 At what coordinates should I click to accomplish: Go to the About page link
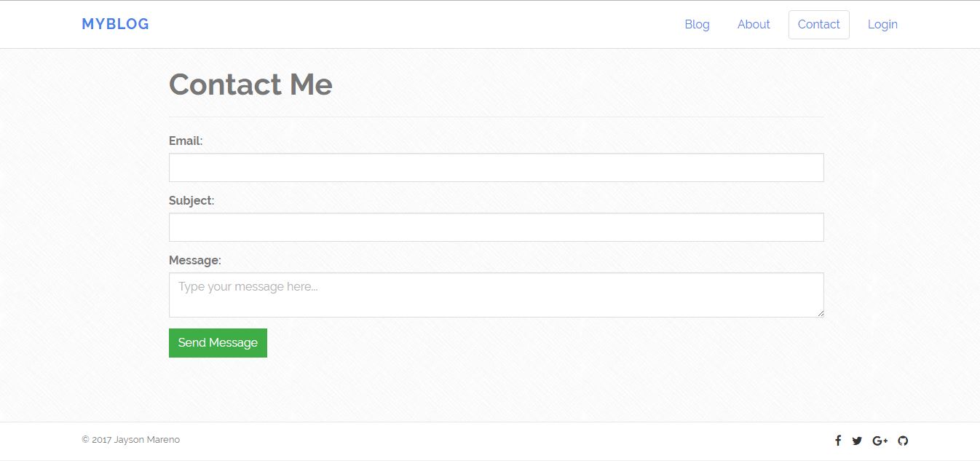pos(754,25)
